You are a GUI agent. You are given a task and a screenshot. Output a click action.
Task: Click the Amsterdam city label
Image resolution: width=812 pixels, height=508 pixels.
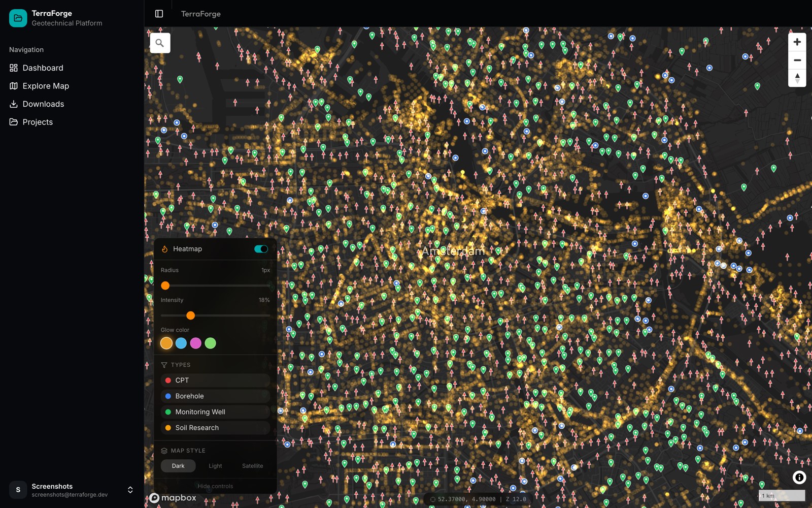[x=453, y=251]
